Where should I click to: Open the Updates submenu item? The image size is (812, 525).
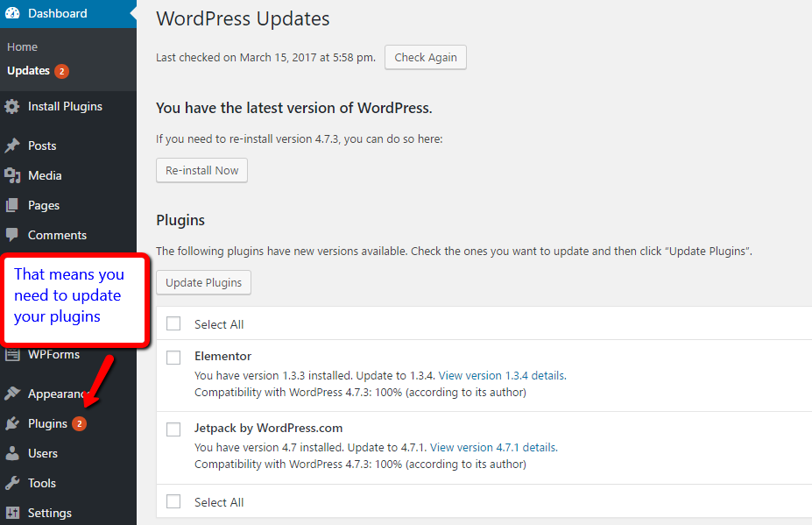(x=29, y=71)
